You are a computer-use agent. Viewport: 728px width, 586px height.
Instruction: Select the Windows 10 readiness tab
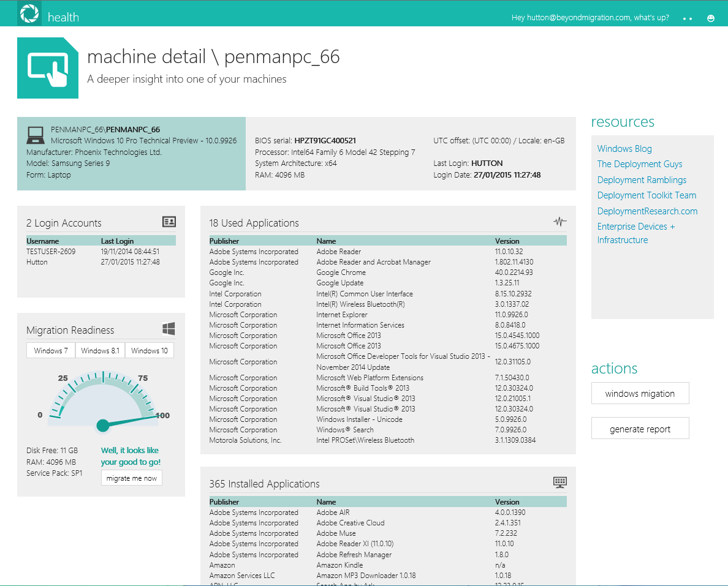pos(150,351)
